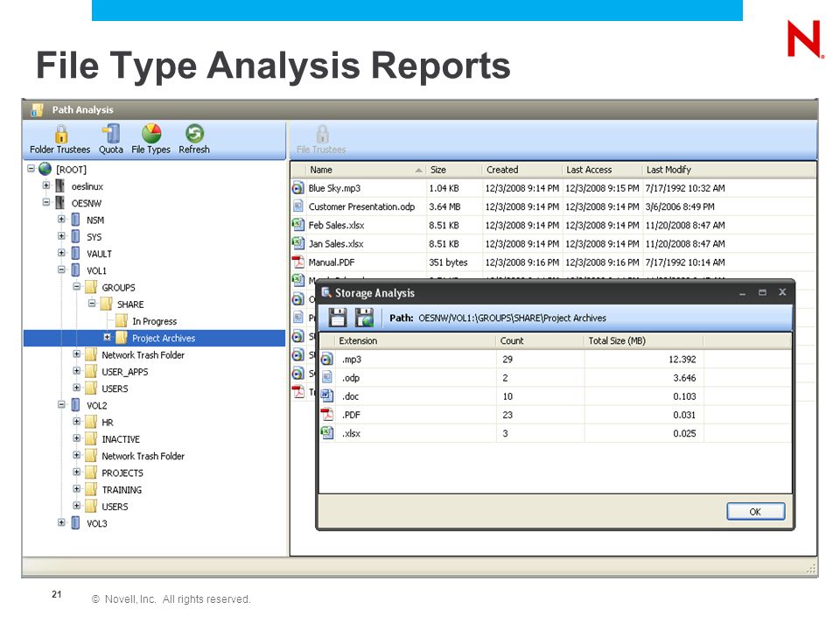Open the Quota tool
This screenshot has width=840, height=630.
tap(111, 139)
